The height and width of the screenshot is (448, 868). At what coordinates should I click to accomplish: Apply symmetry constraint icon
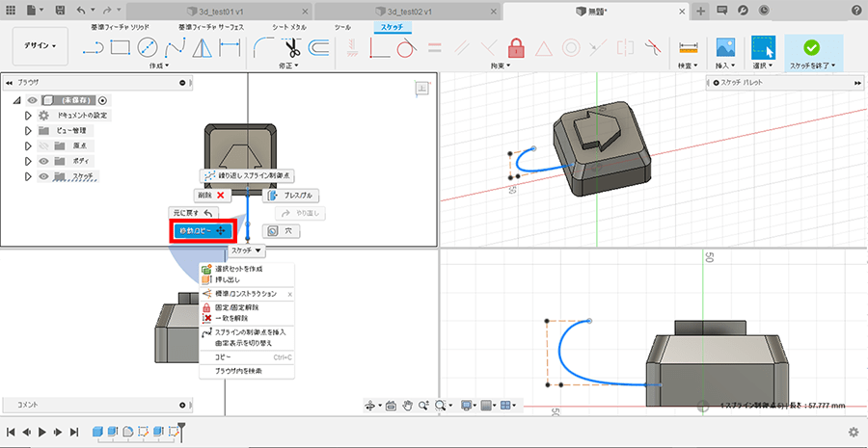click(624, 48)
